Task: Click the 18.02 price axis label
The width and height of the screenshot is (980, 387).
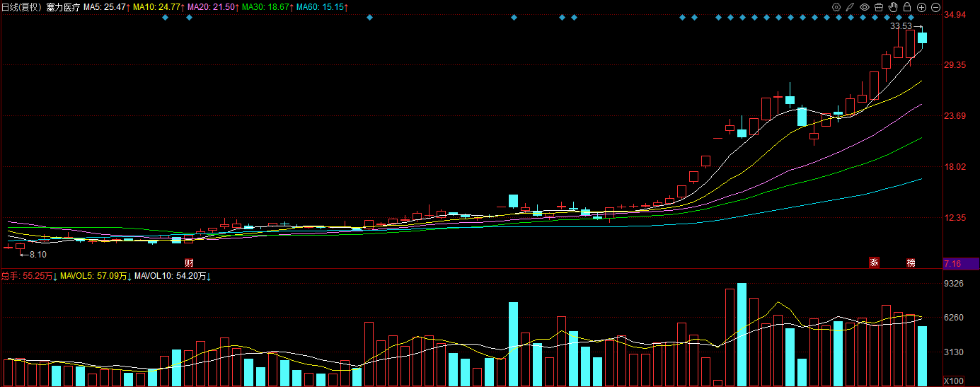Action: pyautogui.click(x=956, y=167)
